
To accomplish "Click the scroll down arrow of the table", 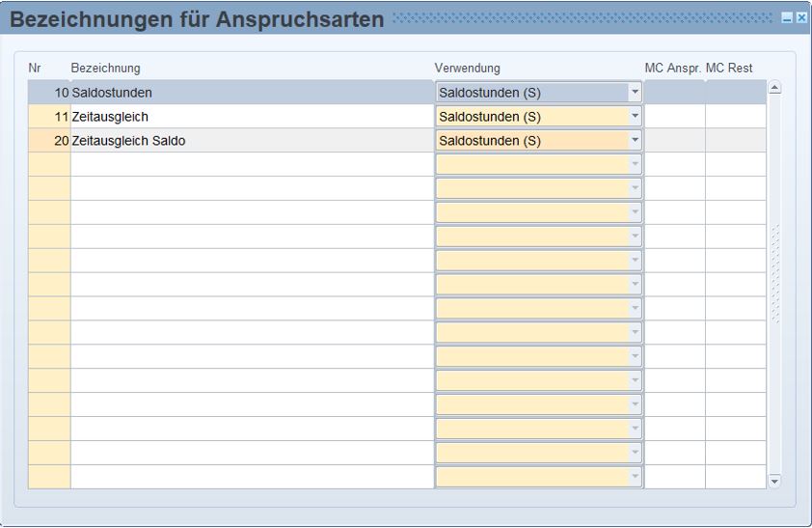I will (x=774, y=480).
